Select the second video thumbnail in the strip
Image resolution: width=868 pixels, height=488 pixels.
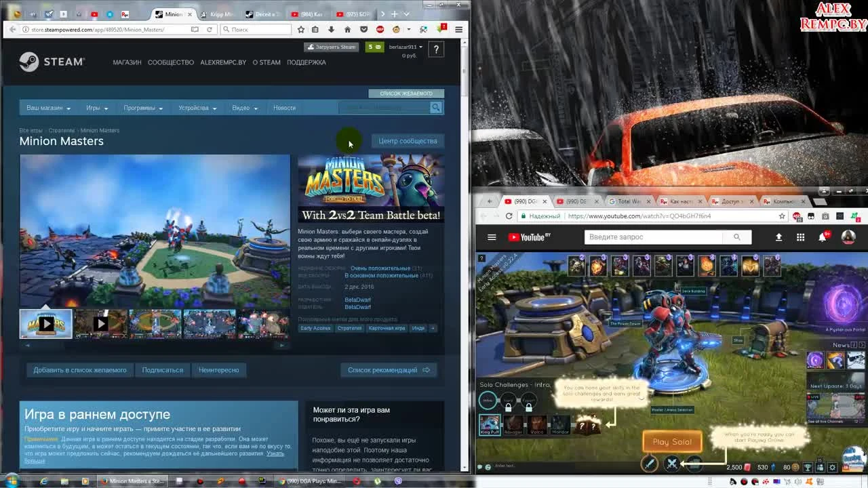(x=100, y=324)
